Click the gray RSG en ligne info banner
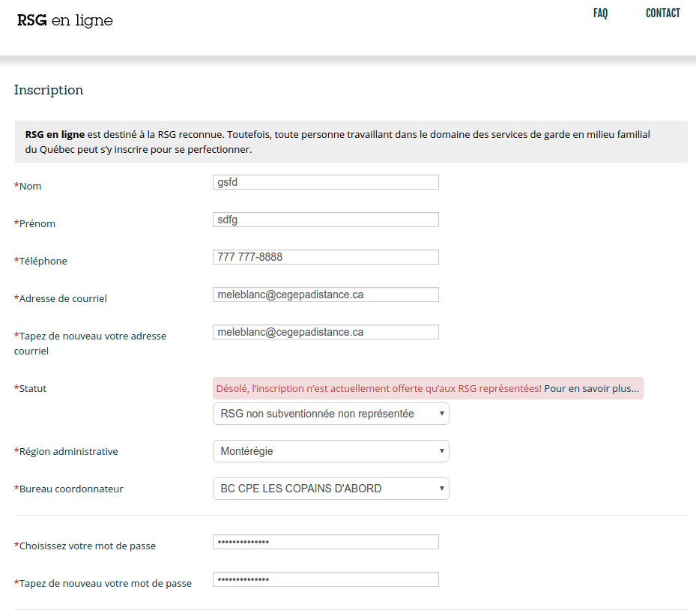The image size is (696, 616). (351, 142)
